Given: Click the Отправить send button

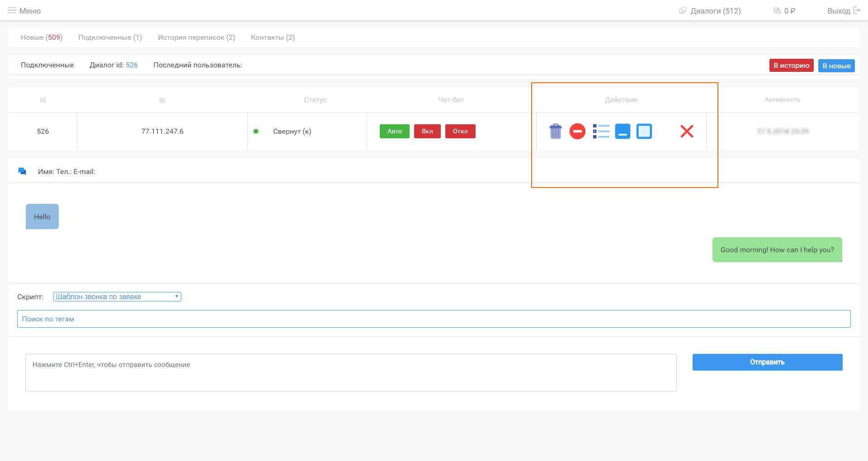Looking at the screenshot, I should 767,362.
